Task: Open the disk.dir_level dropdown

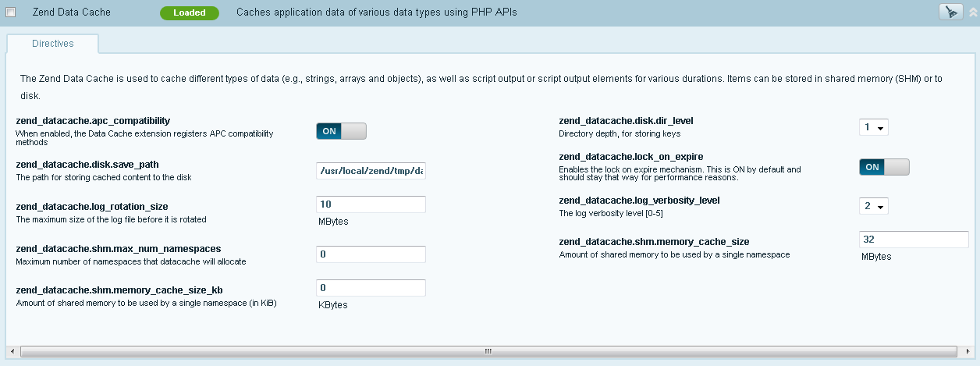Action: click(873, 127)
